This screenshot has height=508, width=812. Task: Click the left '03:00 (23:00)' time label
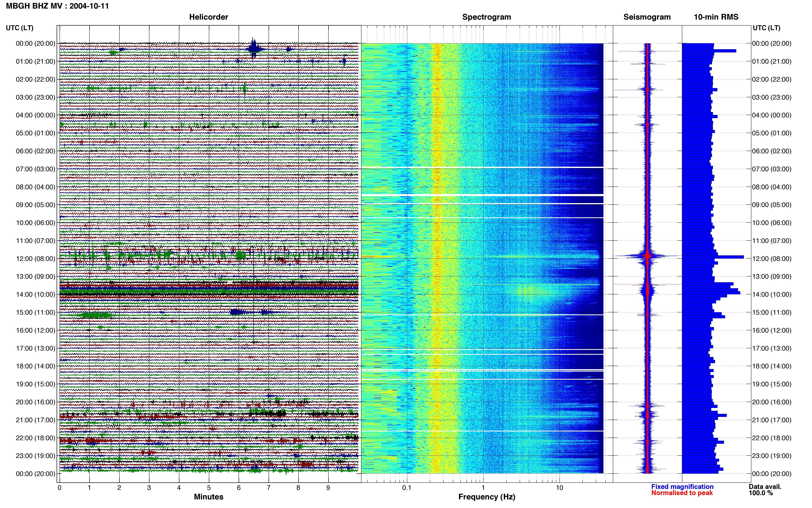click(36, 97)
